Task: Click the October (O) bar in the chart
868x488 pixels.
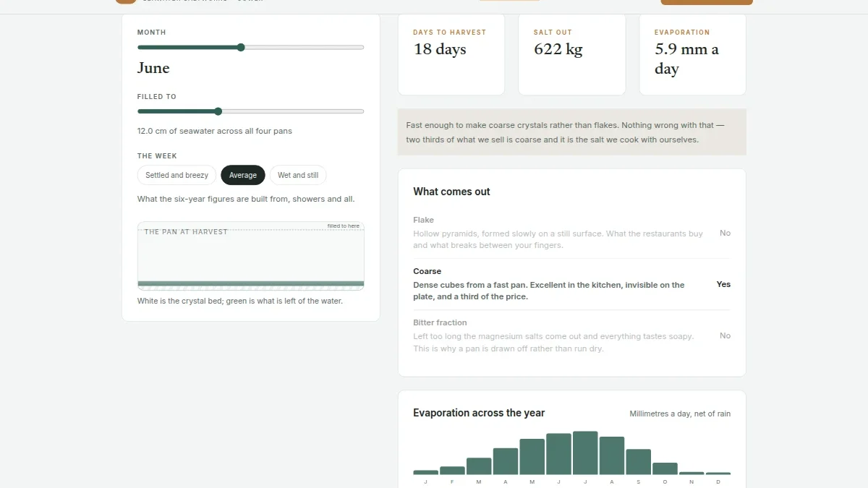Action: pyautogui.click(x=665, y=468)
